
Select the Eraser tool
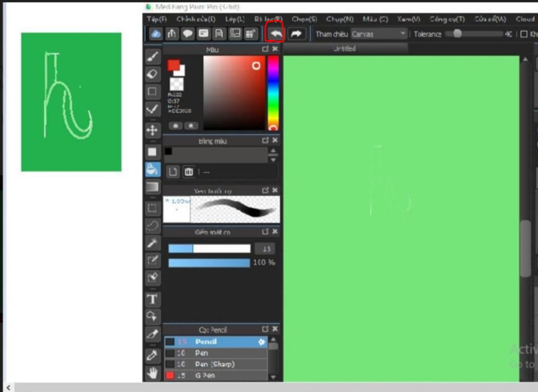(153, 74)
